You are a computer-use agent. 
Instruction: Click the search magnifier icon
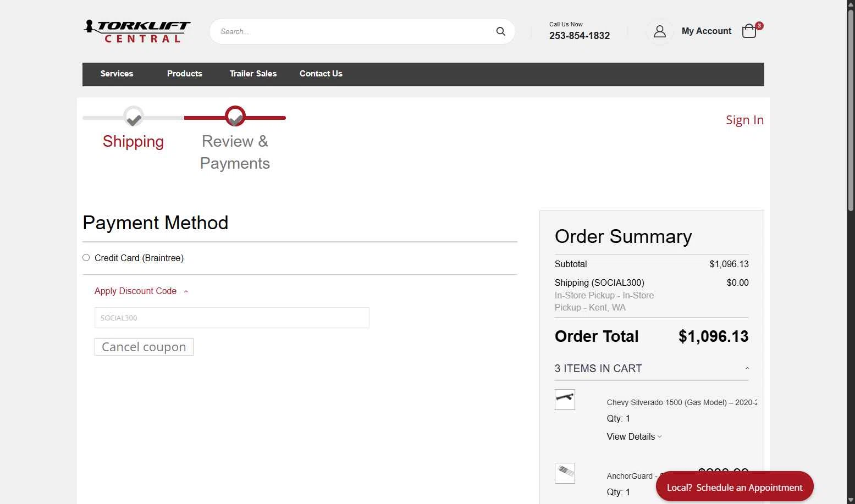[500, 31]
